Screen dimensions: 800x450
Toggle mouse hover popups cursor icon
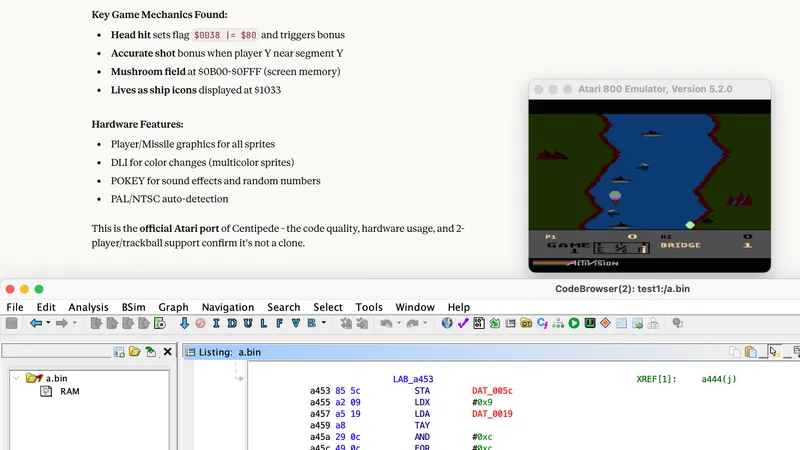point(774,352)
